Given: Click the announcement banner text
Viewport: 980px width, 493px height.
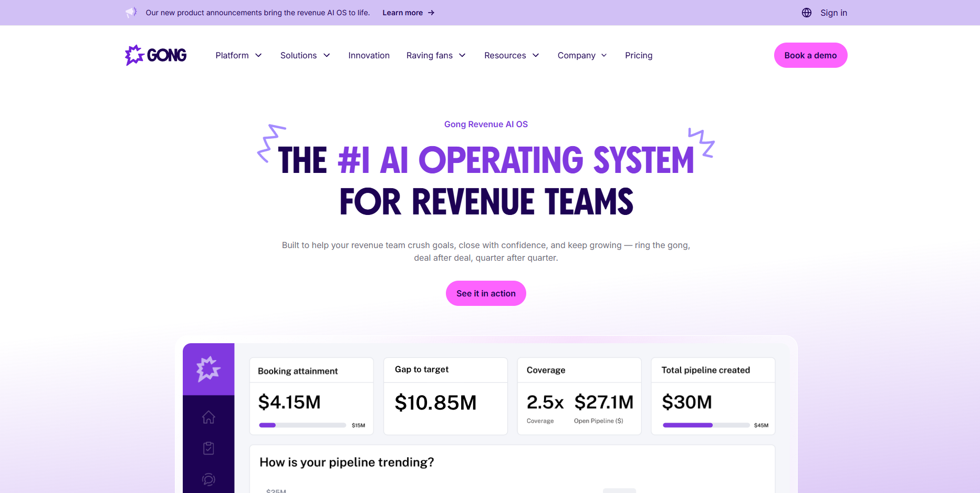Looking at the screenshot, I should pyautogui.click(x=257, y=13).
